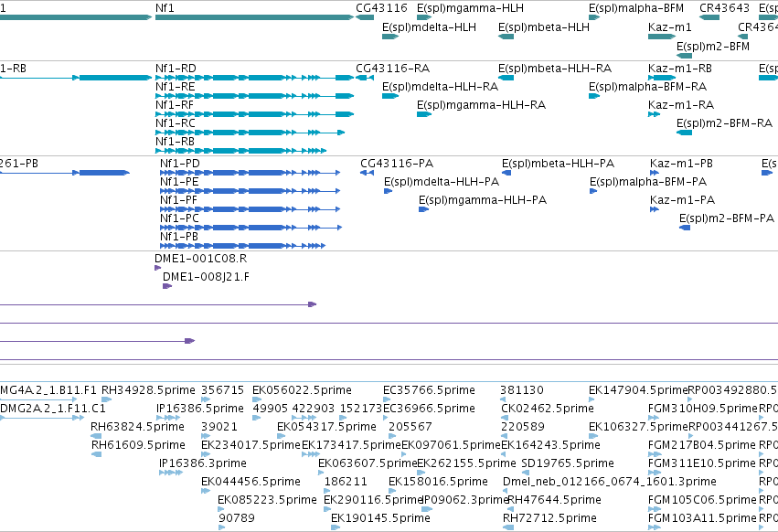This screenshot has width=778, height=532.
Task: Select E(spl)m2-BFM-RA transcript
Action: point(684,133)
